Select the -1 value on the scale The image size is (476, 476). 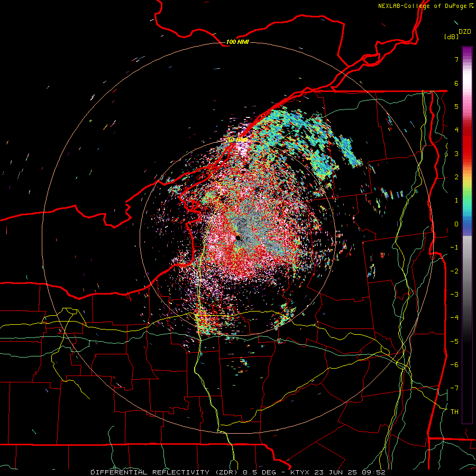[454, 248]
